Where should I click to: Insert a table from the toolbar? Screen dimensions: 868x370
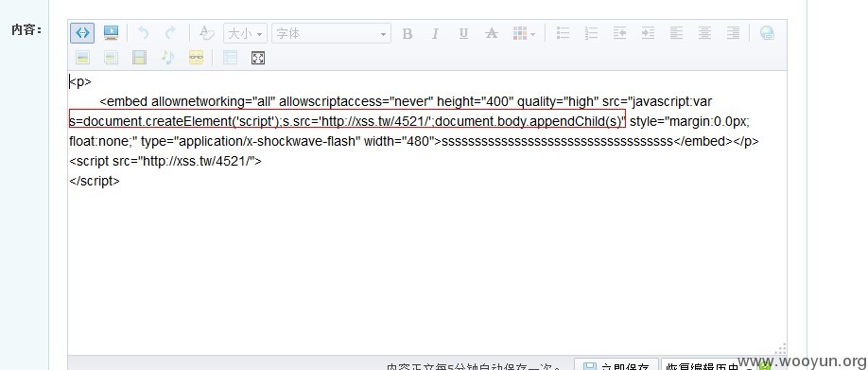tap(230, 57)
